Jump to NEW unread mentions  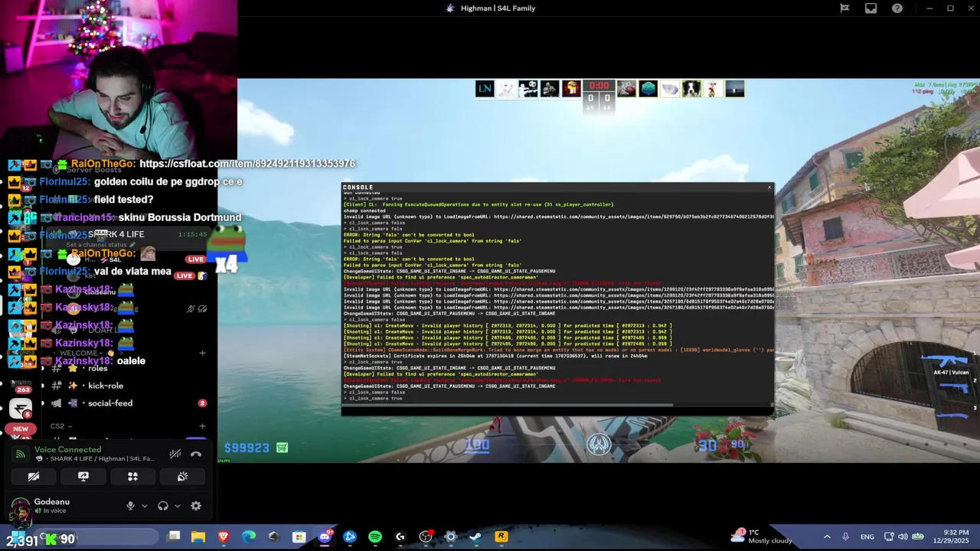[21, 429]
